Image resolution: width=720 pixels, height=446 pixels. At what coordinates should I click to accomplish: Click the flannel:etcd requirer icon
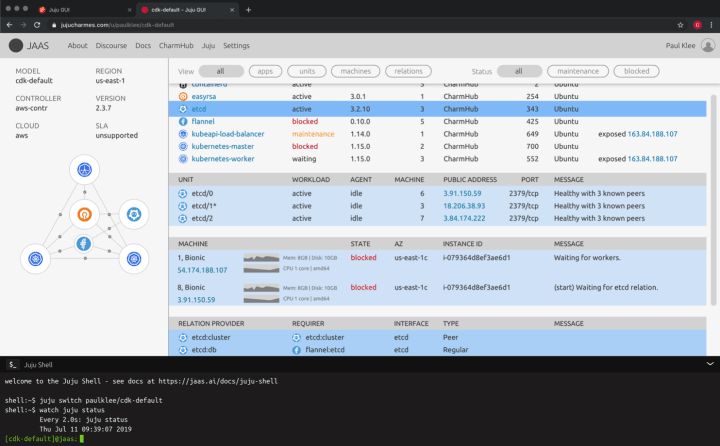[296, 350]
